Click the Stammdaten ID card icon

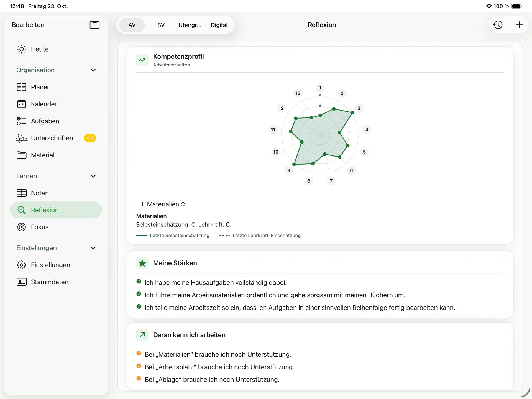[22, 282]
